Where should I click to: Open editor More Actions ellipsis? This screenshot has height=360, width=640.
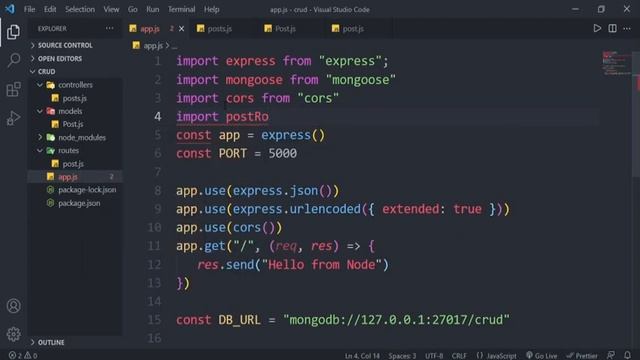point(627,29)
